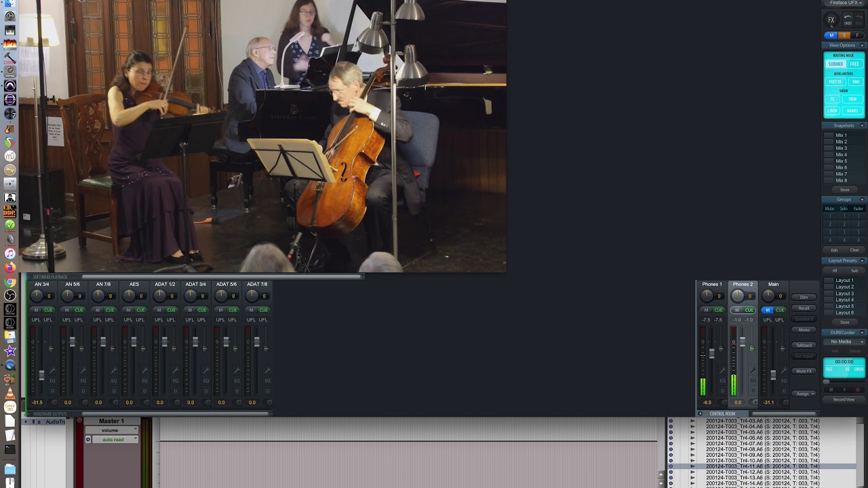Mute the Phones 2 output

coord(737,310)
